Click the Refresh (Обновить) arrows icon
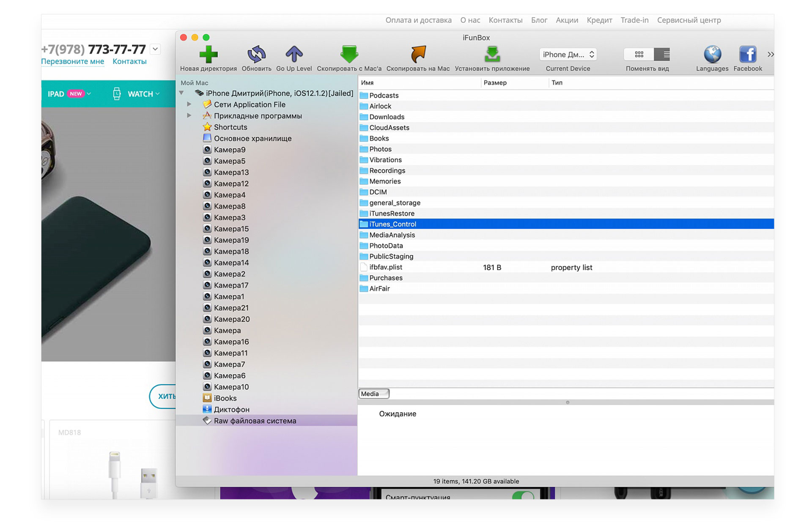This screenshot has height=523, width=812. click(x=256, y=54)
